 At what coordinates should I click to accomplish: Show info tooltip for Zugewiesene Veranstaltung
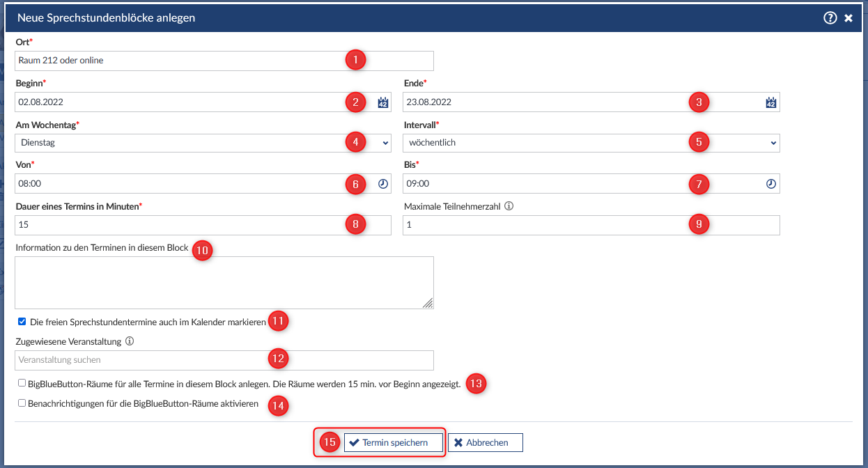pos(130,341)
